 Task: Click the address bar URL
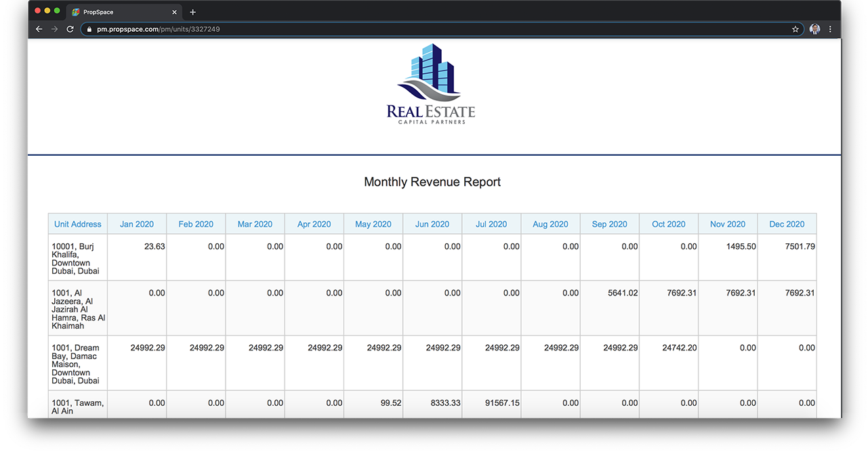coord(158,29)
